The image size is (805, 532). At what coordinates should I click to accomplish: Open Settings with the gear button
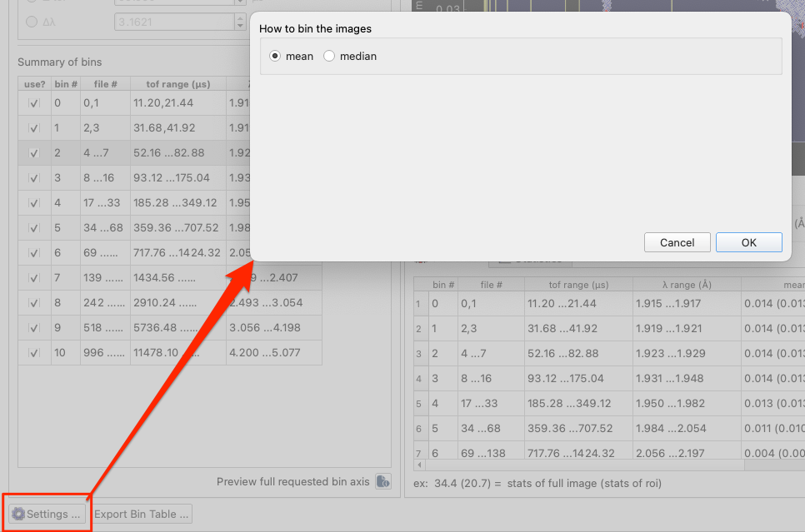pos(46,514)
